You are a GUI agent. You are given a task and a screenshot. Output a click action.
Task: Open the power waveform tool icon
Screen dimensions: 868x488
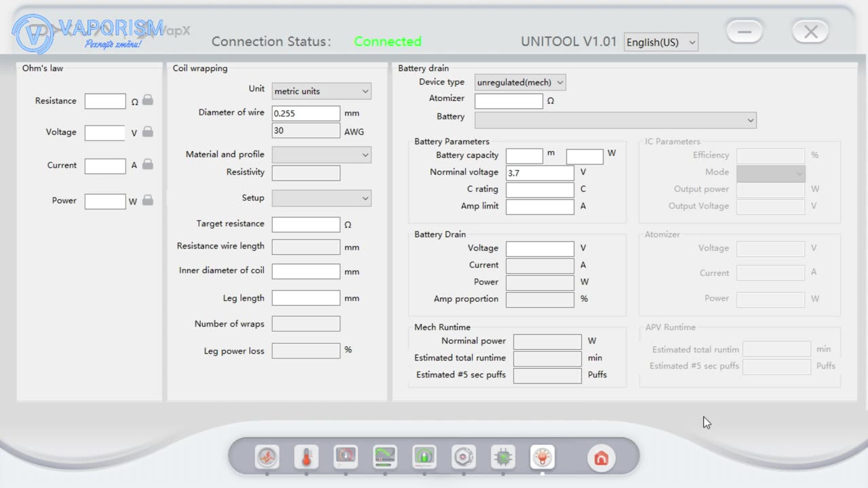point(267,457)
